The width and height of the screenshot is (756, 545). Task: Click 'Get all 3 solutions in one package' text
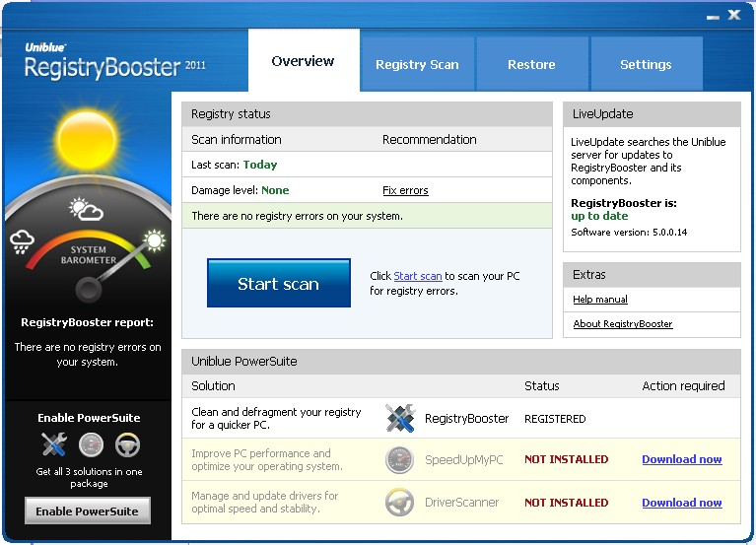(x=89, y=478)
